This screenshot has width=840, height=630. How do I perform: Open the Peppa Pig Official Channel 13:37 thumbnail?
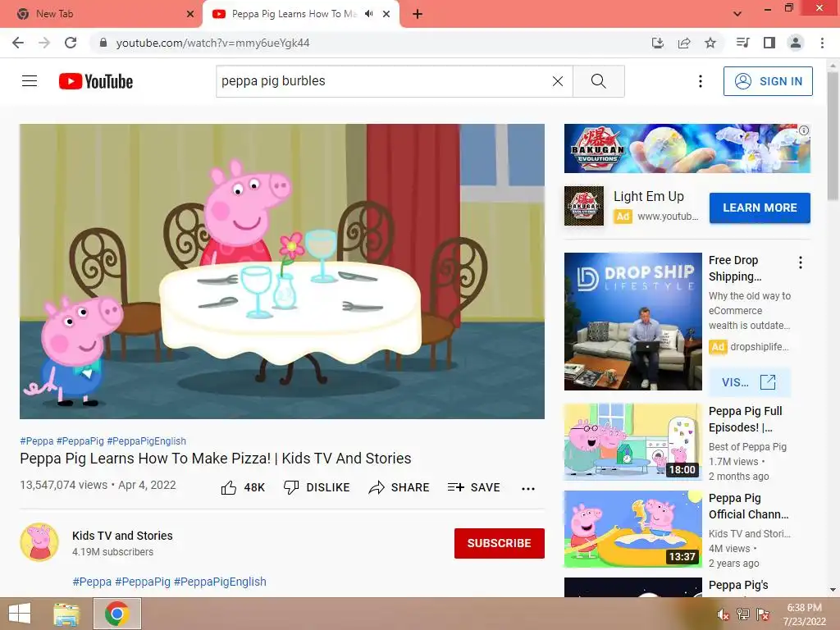click(632, 529)
